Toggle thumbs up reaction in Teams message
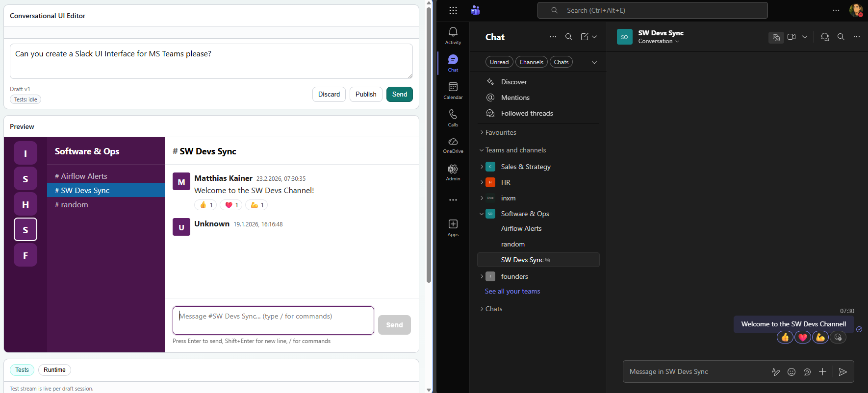Screen dimensions: 868x393 point(785,337)
